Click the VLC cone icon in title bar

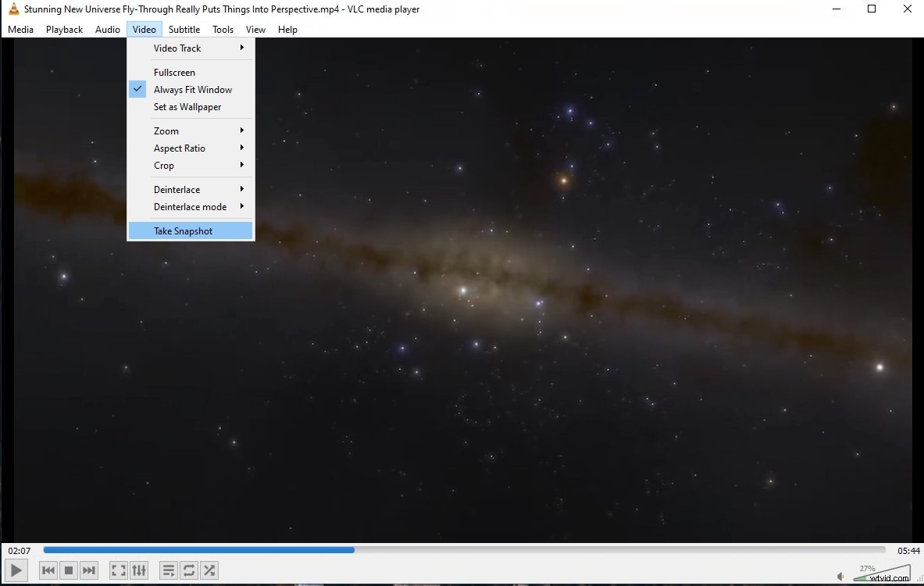[13, 9]
